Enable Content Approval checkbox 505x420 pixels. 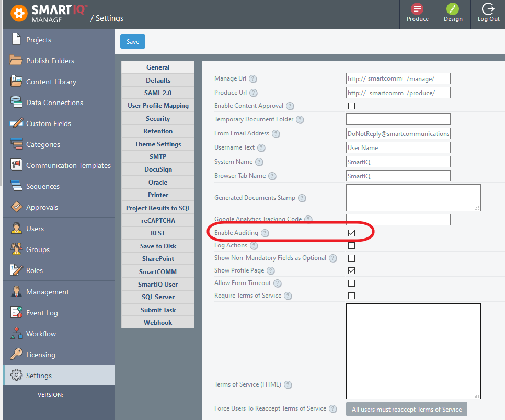click(x=351, y=106)
